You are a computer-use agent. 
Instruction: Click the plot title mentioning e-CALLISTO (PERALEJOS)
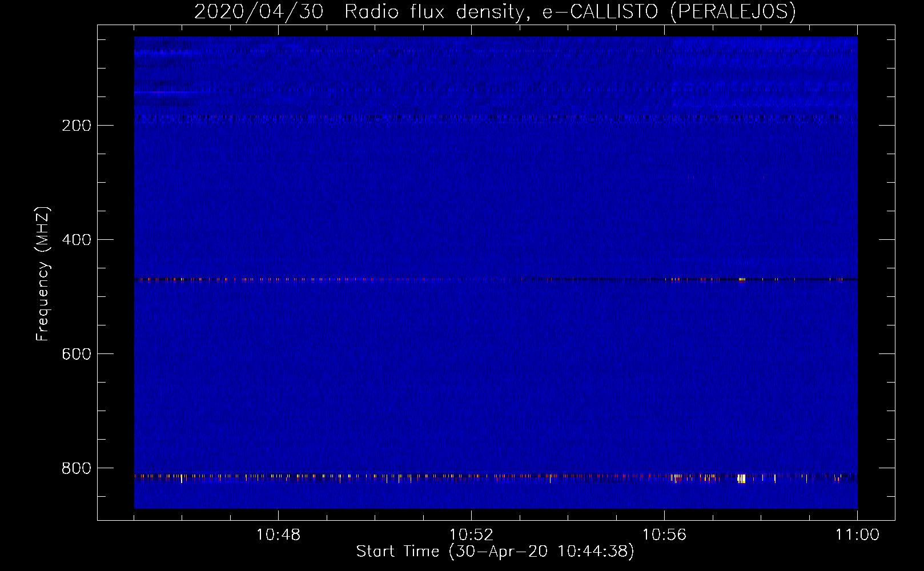[495, 11]
